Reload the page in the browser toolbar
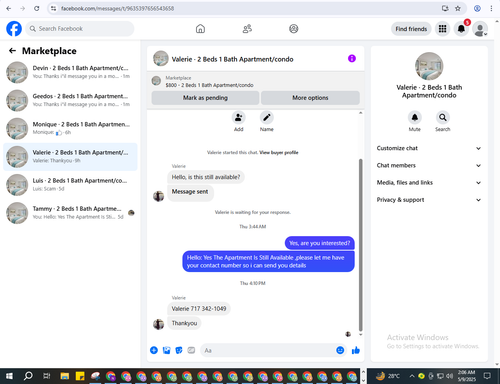 tap(37, 8)
